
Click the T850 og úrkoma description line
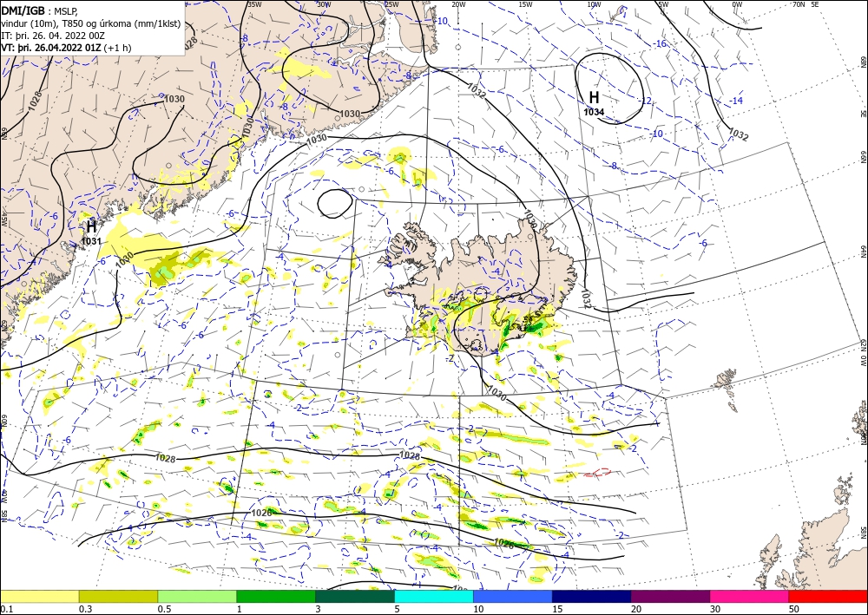(x=91, y=23)
